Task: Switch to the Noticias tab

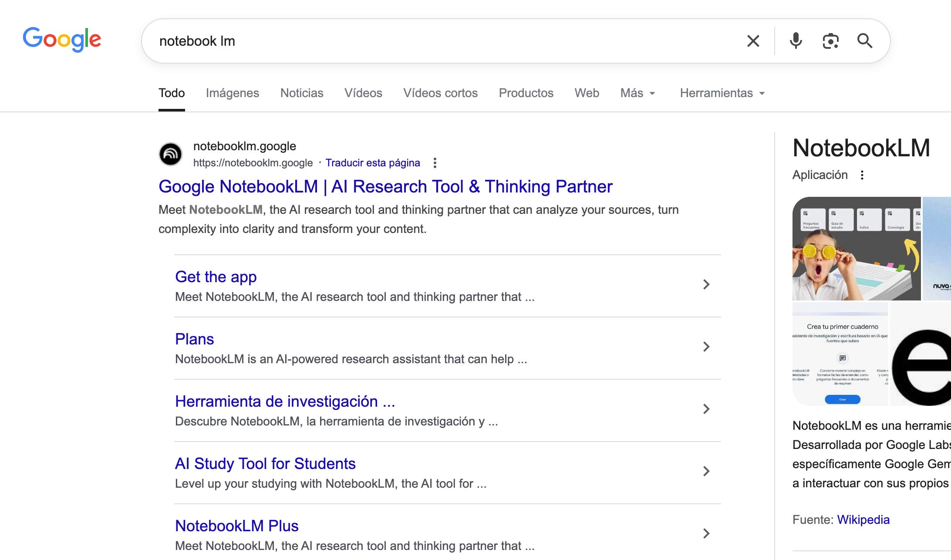Action: coord(301,93)
